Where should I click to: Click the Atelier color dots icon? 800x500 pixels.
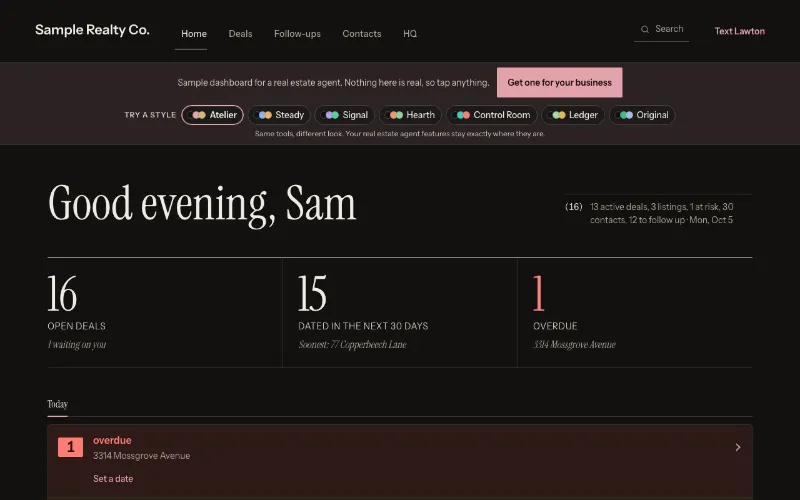tap(196, 115)
